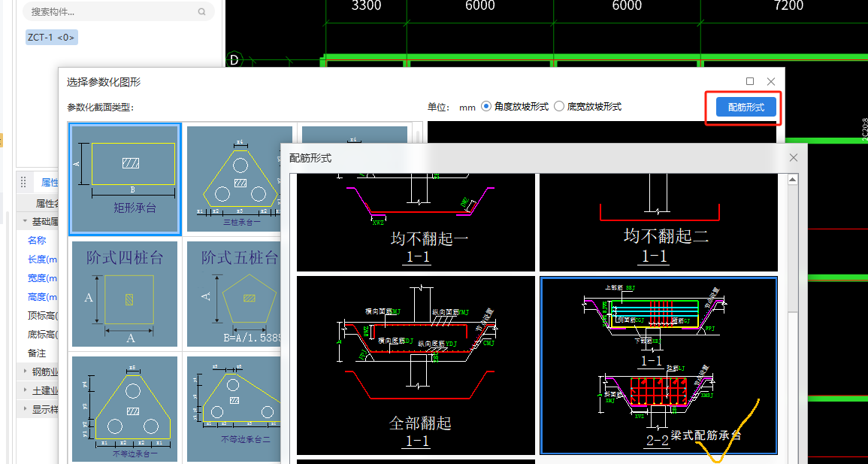
Task: Click the 名称 property row
Action: point(37,240)
